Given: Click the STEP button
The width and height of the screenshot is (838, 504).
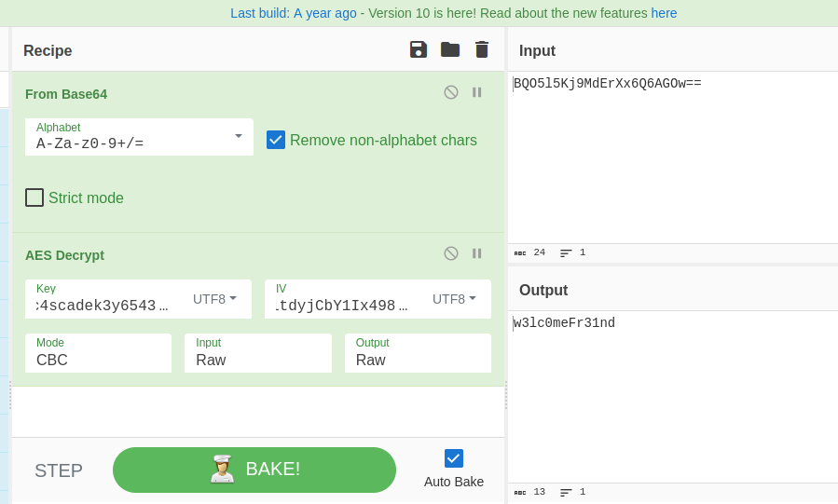Looking at the screenshot, I should click(x=59, y=470).
